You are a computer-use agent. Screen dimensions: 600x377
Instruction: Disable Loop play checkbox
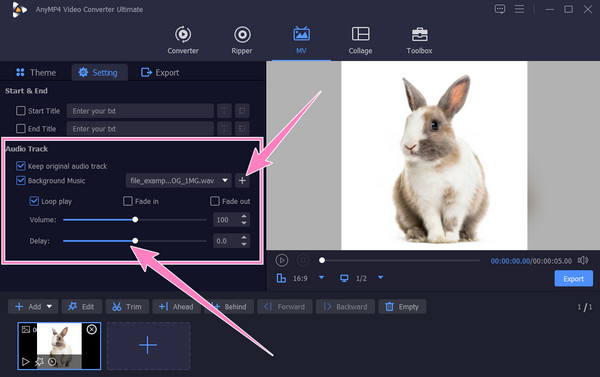(x=34, y=201)
